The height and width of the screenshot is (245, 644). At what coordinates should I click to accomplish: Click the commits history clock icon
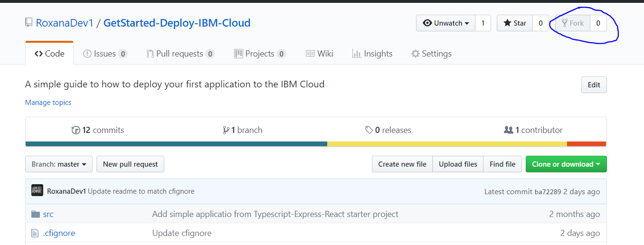pos(76,130)
